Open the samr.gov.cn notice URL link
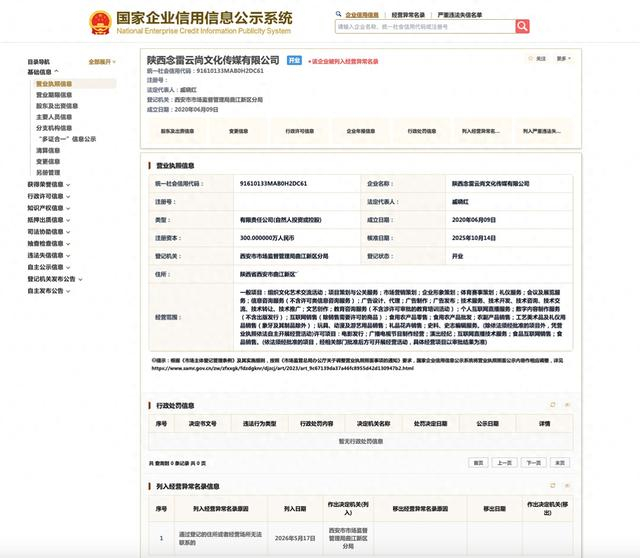This screenshot has width=640, height=558. [283, 368]
